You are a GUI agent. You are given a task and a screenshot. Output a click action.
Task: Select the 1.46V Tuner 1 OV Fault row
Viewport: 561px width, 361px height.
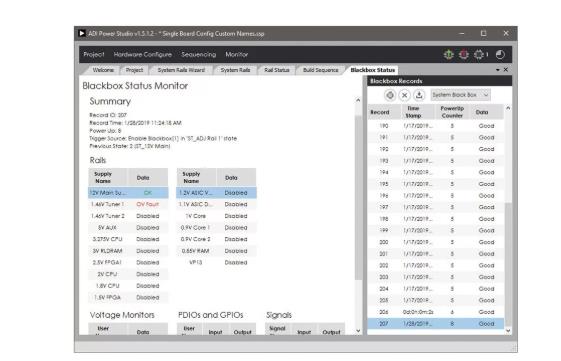click(128, 204)
